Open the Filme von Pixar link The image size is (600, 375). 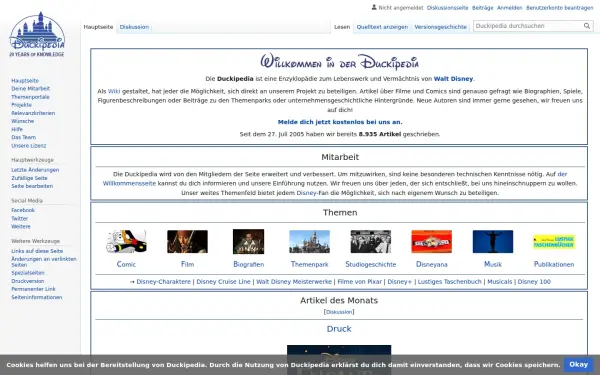360,282
